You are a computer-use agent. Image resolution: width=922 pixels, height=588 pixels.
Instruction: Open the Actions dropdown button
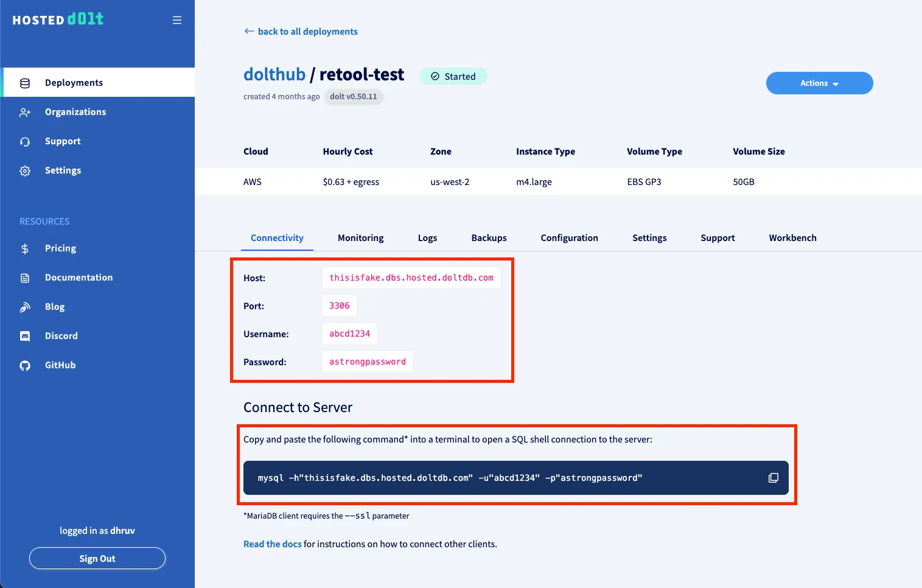pyautogui.click(x=819, y=83)
